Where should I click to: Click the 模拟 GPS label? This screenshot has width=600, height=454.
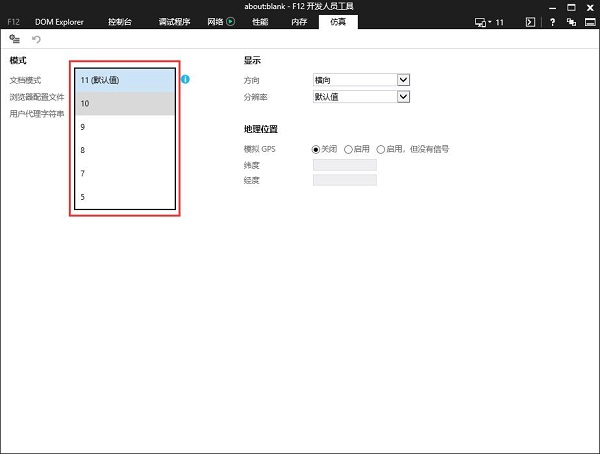[x=259, y=149]
